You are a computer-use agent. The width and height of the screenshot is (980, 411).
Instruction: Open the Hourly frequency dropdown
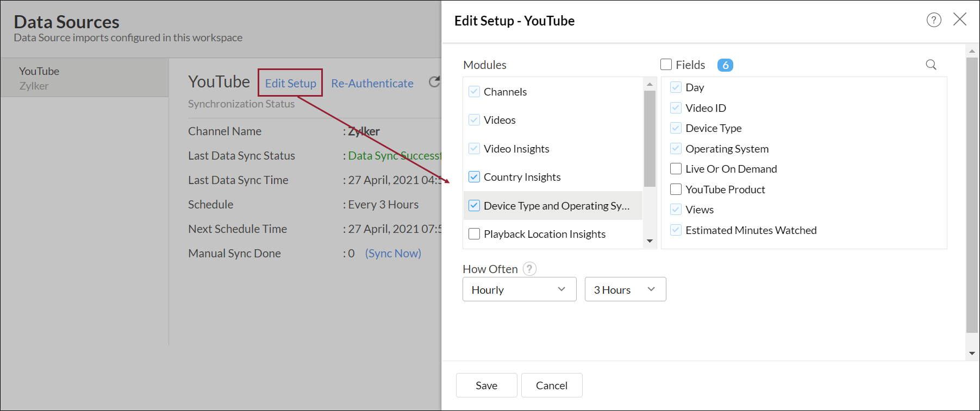click(x=519, y=289)
